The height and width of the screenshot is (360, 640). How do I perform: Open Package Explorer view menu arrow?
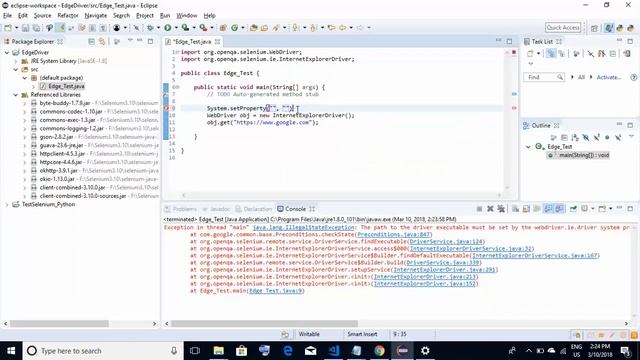[x=130, y=41]
